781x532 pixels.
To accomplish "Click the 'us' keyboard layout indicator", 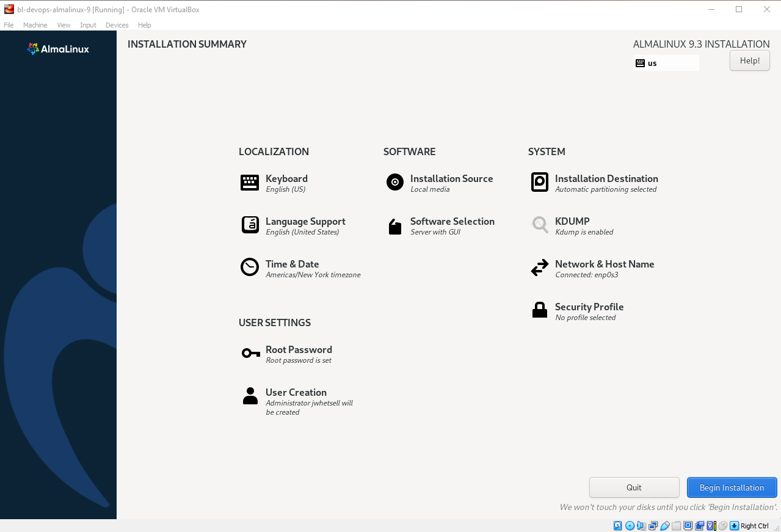I will click(x=666, y=63).
